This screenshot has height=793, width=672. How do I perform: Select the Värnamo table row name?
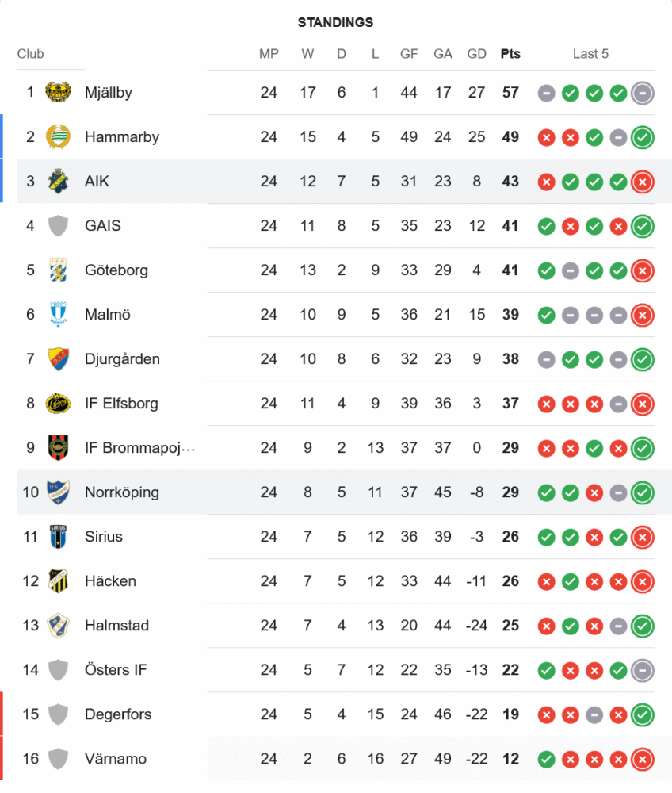tap(116, 759)
